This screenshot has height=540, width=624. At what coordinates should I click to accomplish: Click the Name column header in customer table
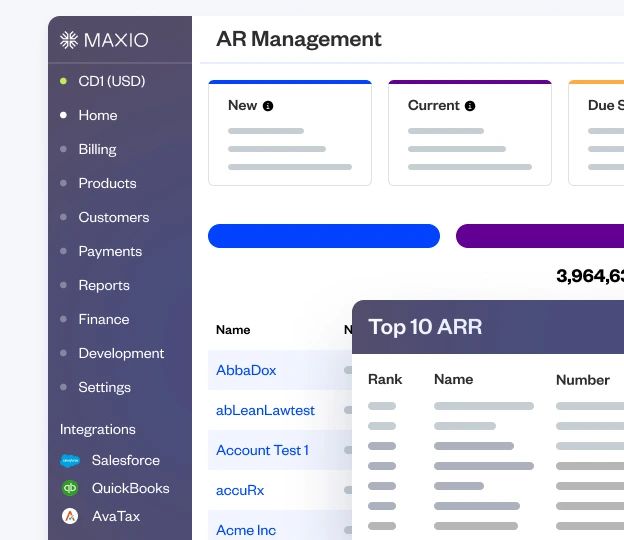(233, 330)
